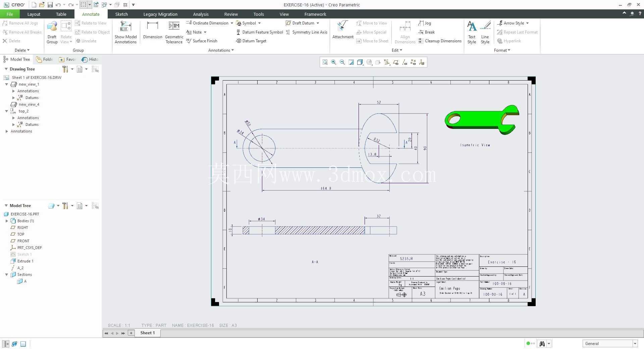
Task: Select the Sheet 1 tab
Action: [x=148, y=333]
